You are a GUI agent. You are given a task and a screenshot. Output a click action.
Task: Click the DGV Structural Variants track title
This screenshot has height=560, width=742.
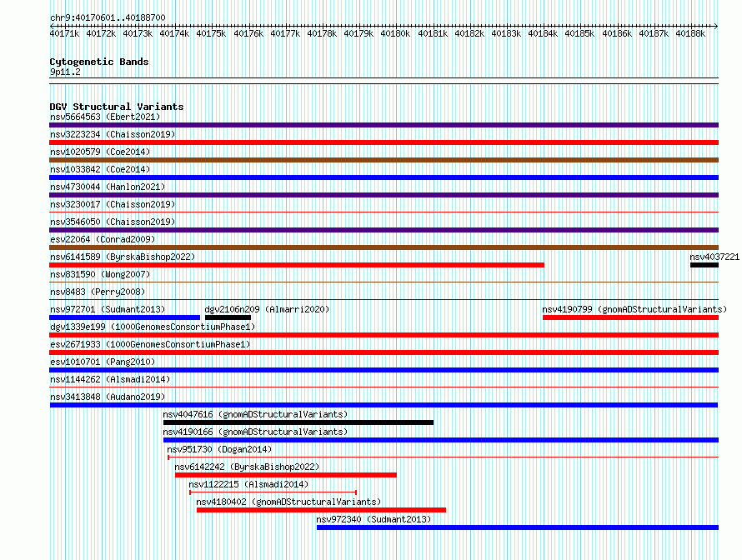[117, 107]
